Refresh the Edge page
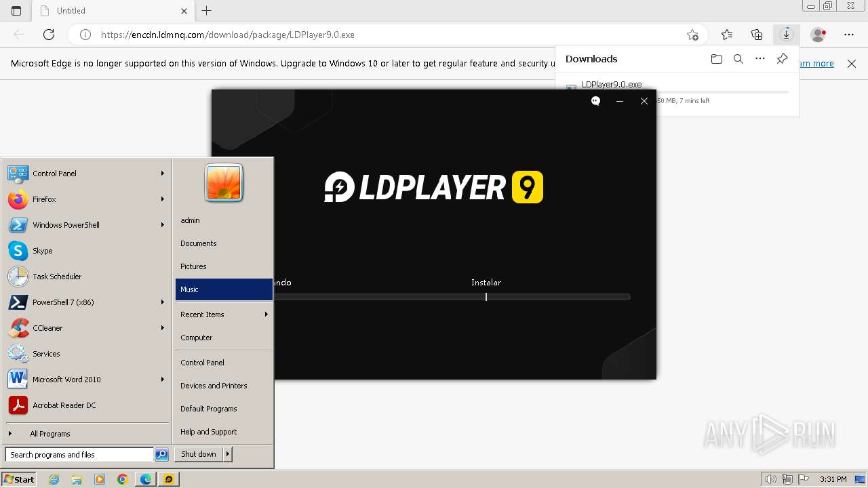 tap(49, 35)
